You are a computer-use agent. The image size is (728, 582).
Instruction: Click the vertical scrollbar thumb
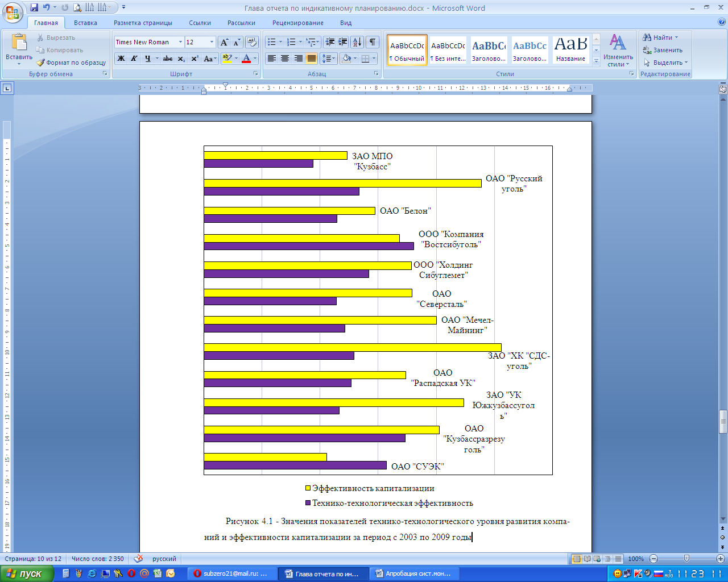[723, 421]
